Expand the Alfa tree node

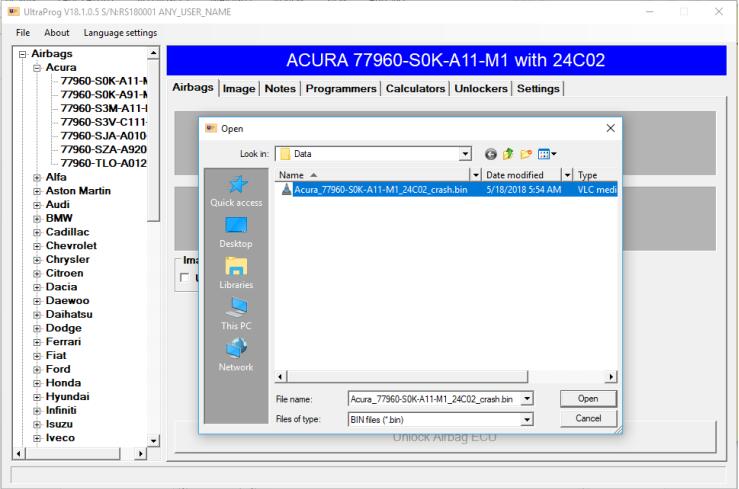37,178
